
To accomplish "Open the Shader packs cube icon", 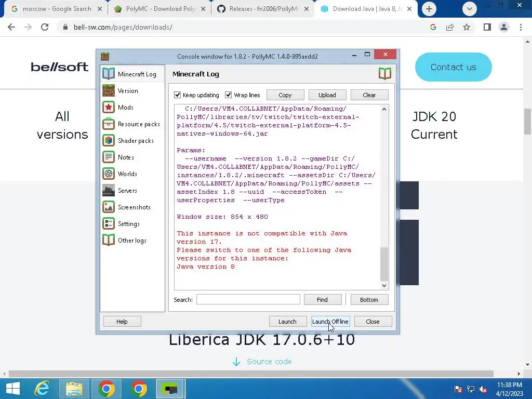I will [109, 140].
